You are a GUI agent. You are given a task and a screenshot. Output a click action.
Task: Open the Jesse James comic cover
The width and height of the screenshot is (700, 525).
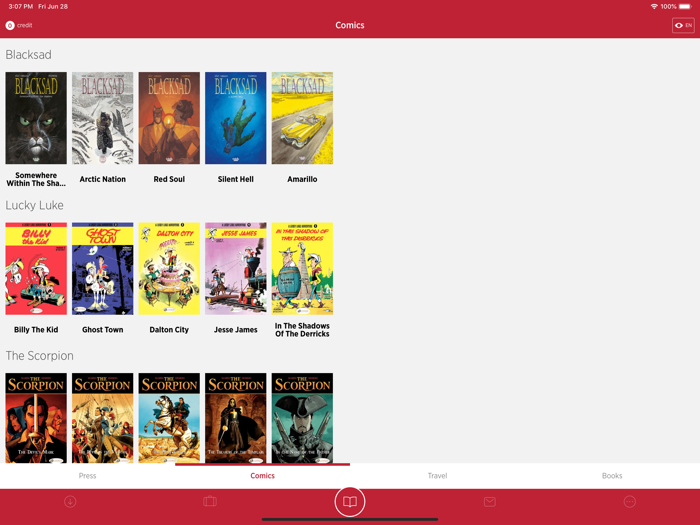click(236, 269)
